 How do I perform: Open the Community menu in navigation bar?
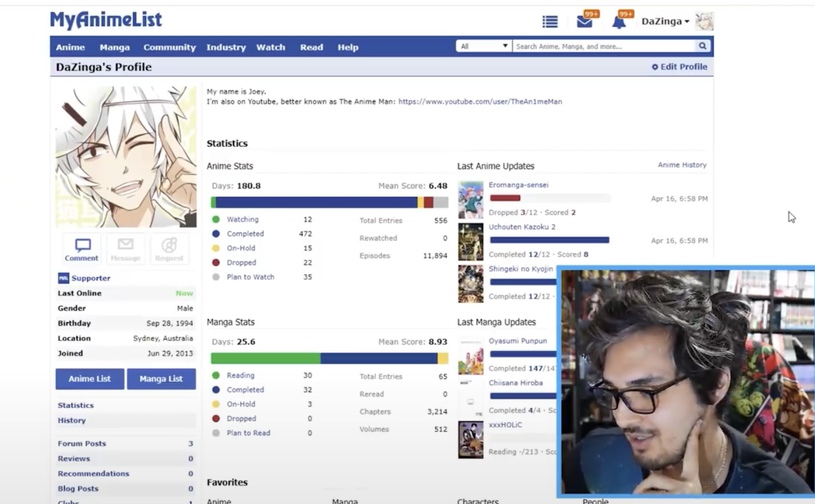(169, 47)
